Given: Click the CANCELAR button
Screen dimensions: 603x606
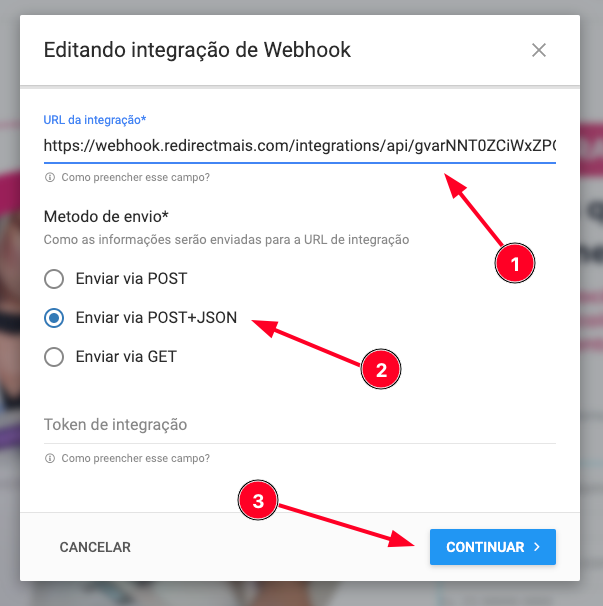Looking at the screenshot, I should (x=95, y=547).
